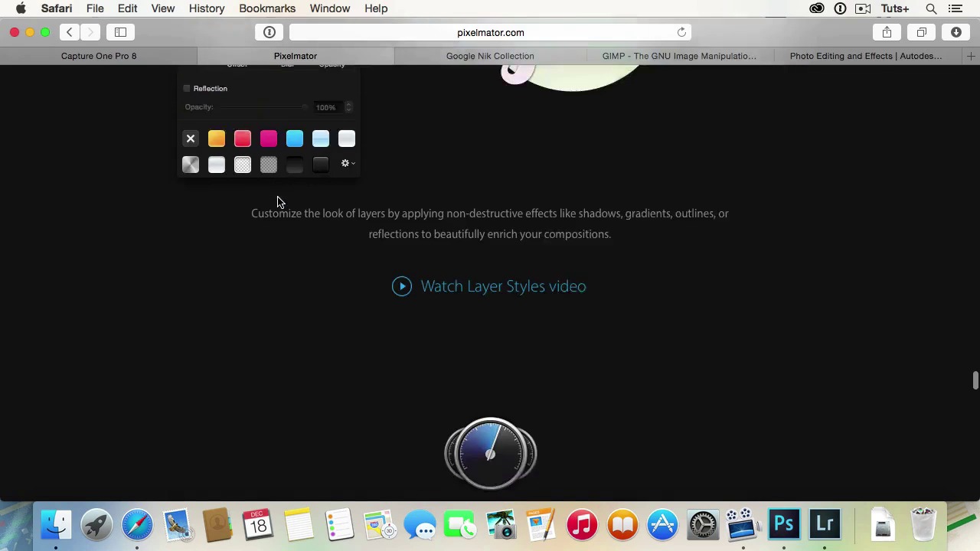Switch to Google Nik Collection tab
The width and height of the screenshot is (980, 551).
pyautogui.click(x=490, y=56)
